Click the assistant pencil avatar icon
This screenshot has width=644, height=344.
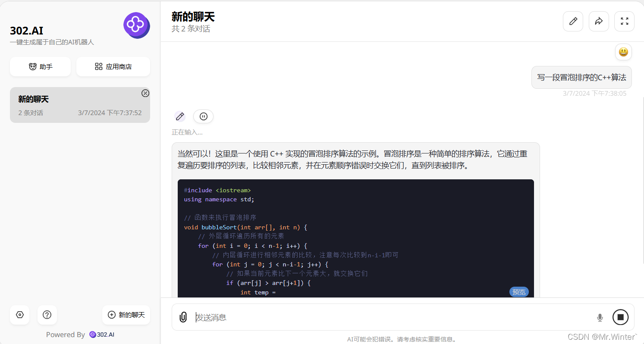[180, 116]
